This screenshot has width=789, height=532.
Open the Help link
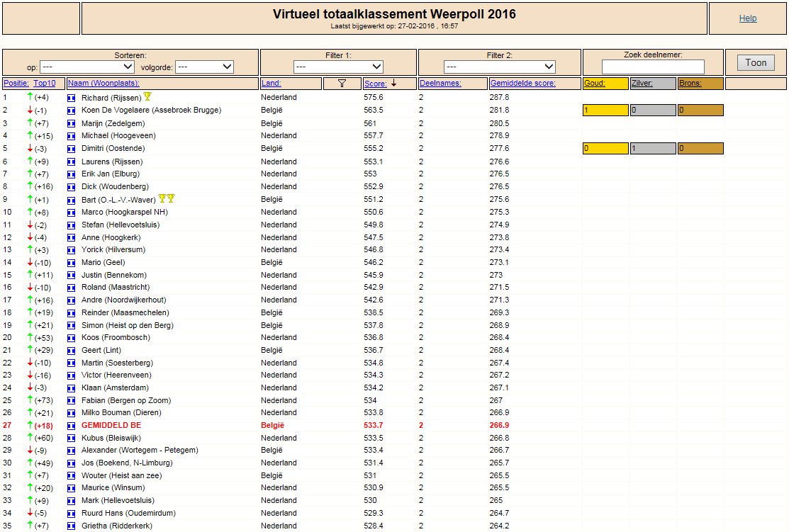748,18
